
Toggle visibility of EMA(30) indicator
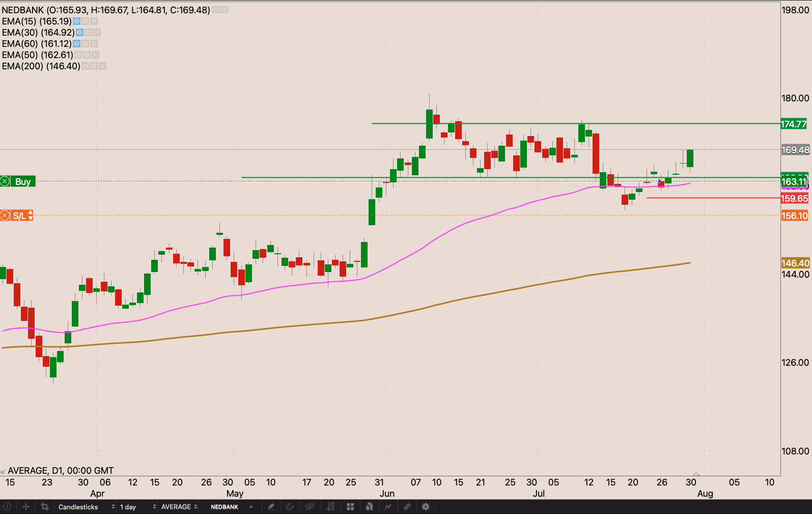(x=79, y=33)
